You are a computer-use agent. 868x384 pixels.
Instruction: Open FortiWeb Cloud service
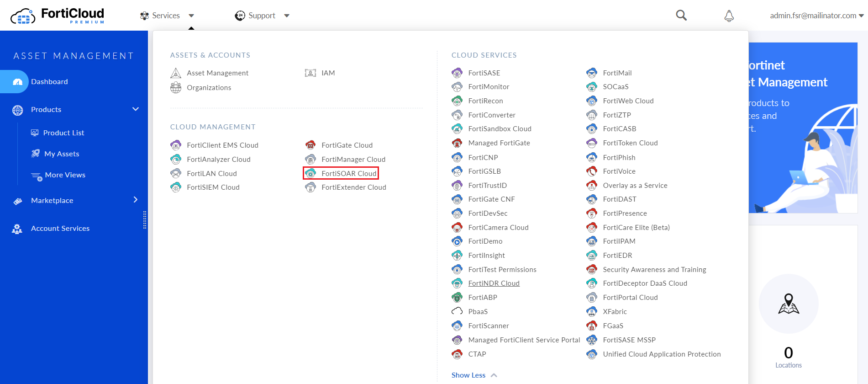628,101
